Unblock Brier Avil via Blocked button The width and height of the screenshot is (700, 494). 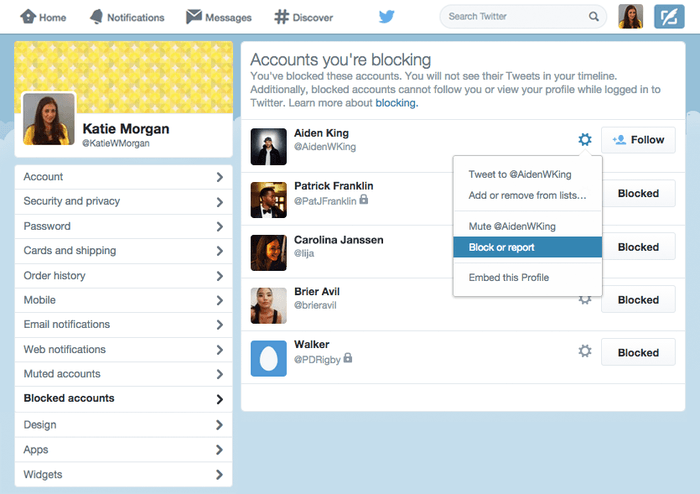click(638, 300)
